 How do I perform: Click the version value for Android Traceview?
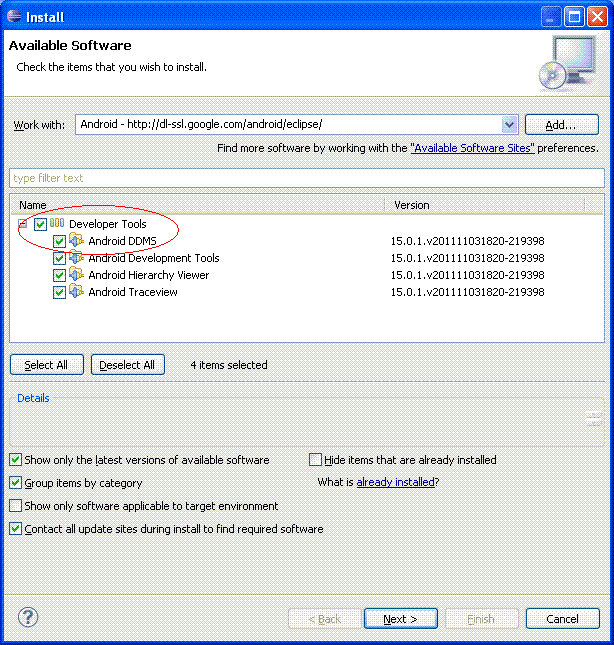pyautogui.click(x=468, y=292)
